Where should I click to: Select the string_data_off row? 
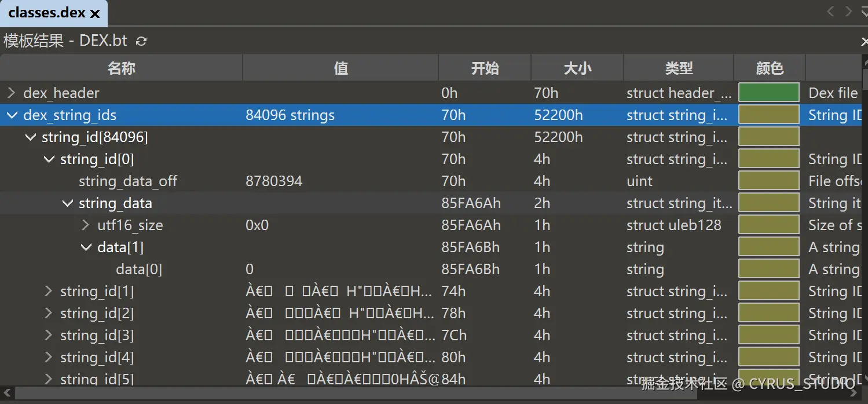pyautogui.click(x=431, y=181)
